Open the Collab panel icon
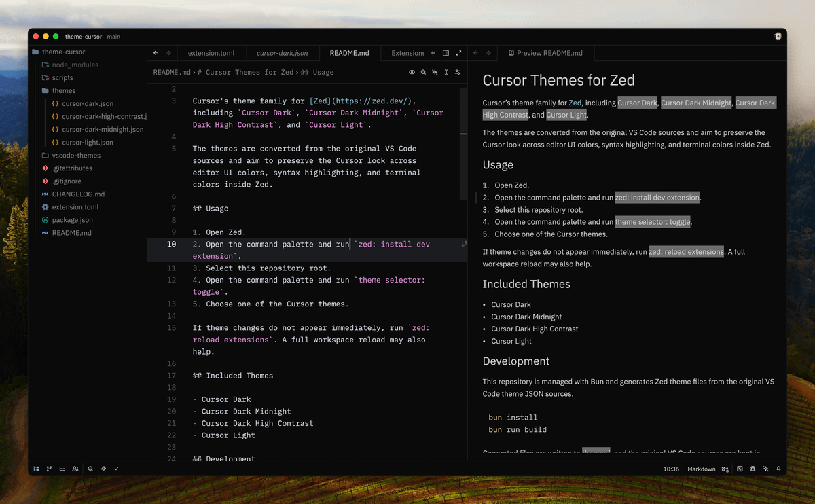Image resolution: width=815 pixels, height=504 pixels. point(75,469)
